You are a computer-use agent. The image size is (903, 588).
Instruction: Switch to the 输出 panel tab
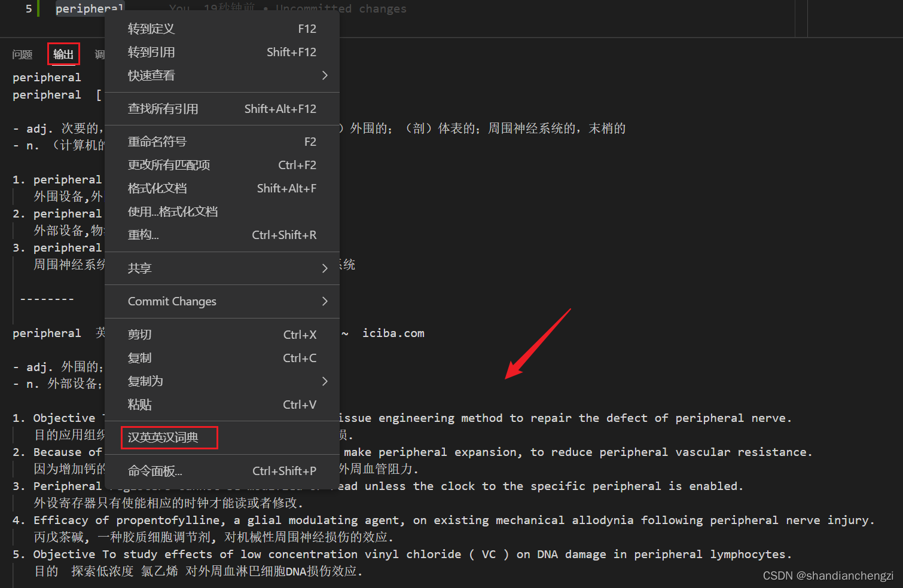coord(63,54)
